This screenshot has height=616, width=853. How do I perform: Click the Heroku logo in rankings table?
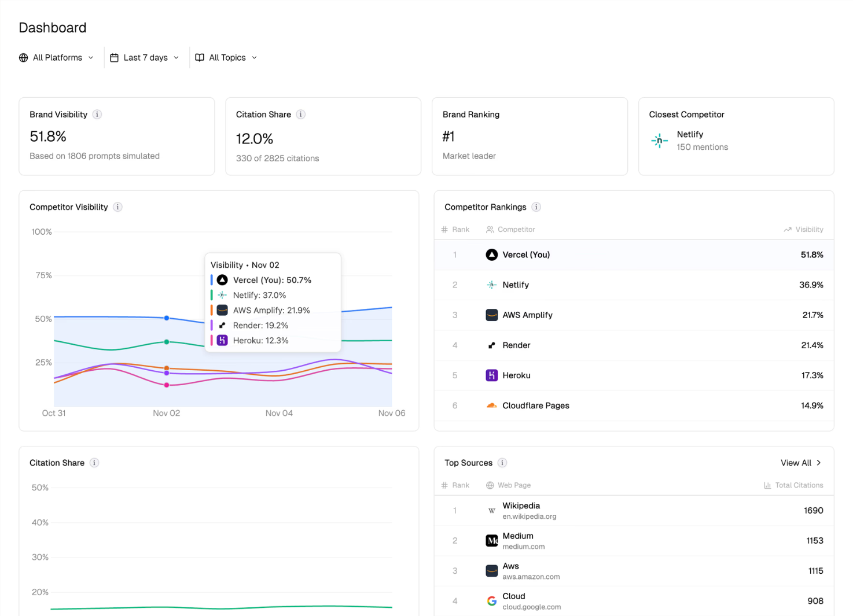pos(491,375)
